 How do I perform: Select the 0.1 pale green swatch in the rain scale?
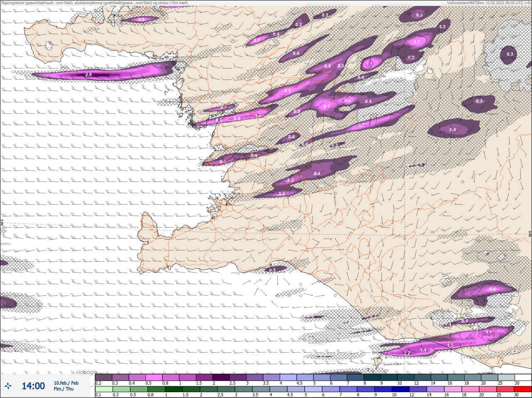pyautogui.click(x=104, y=389)
